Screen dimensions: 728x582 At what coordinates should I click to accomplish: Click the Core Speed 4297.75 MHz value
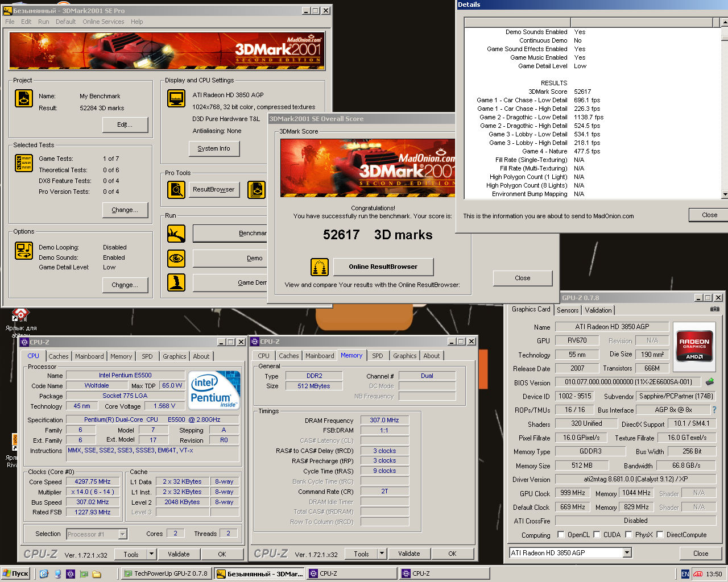coord(93,482)
